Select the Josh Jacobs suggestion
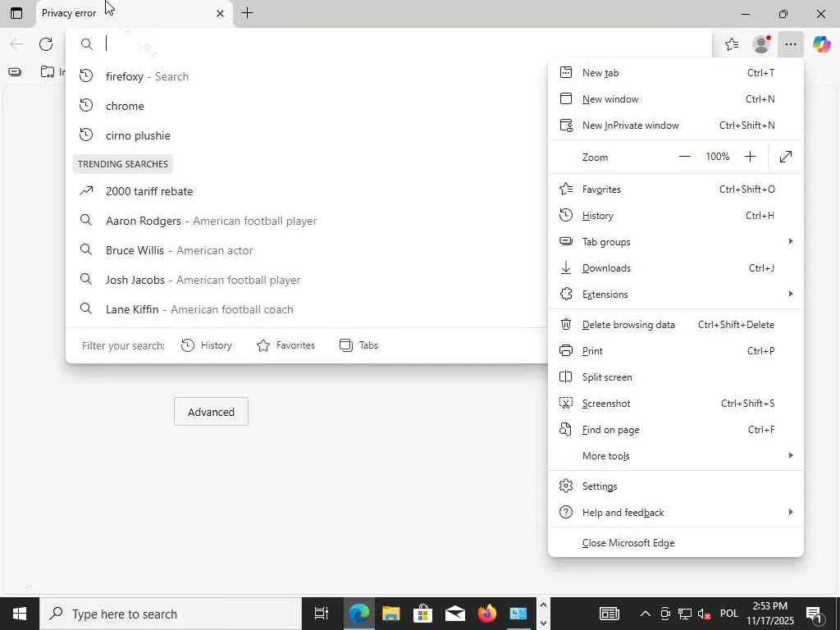Viewport: 840px width, 630px height. point(308,280)
